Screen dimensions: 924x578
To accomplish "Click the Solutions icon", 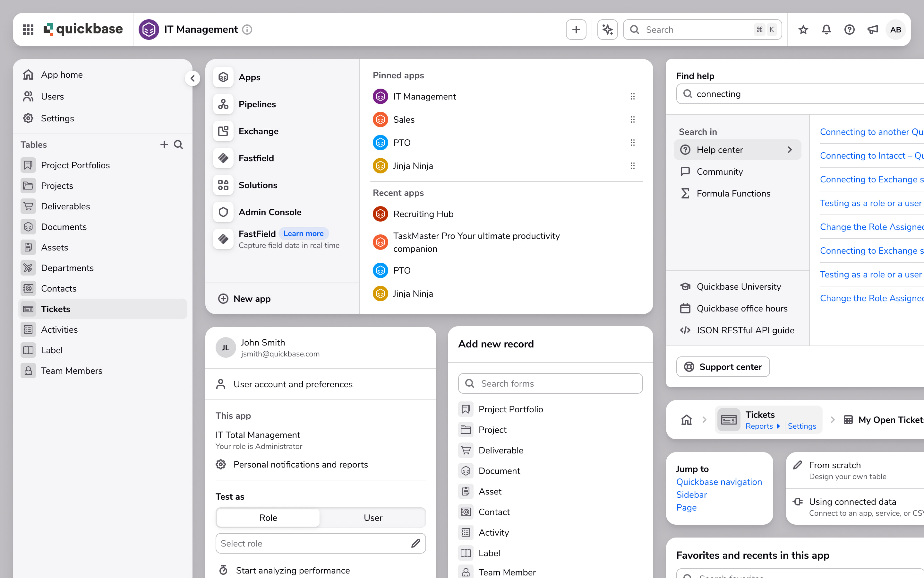I will click(223, 185).
